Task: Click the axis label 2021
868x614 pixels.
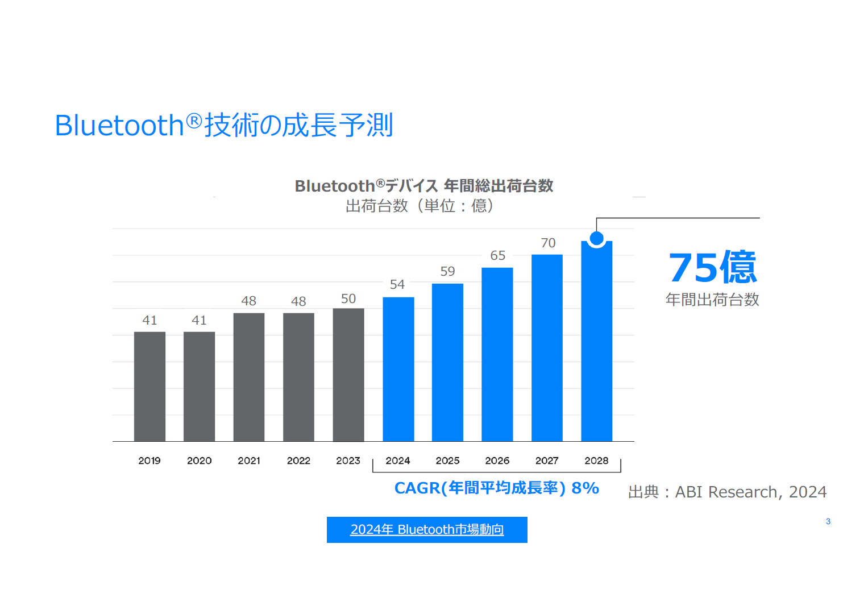Action: 249,460
